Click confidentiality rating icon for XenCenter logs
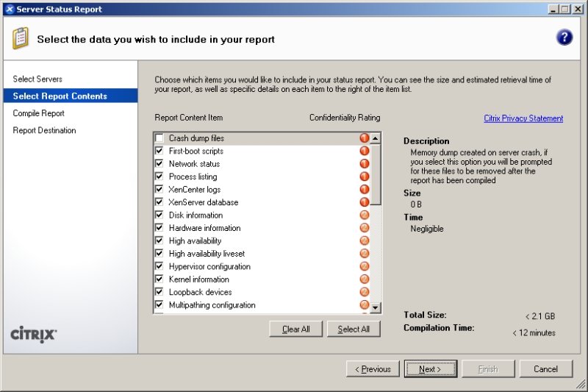 pos(364,189)
